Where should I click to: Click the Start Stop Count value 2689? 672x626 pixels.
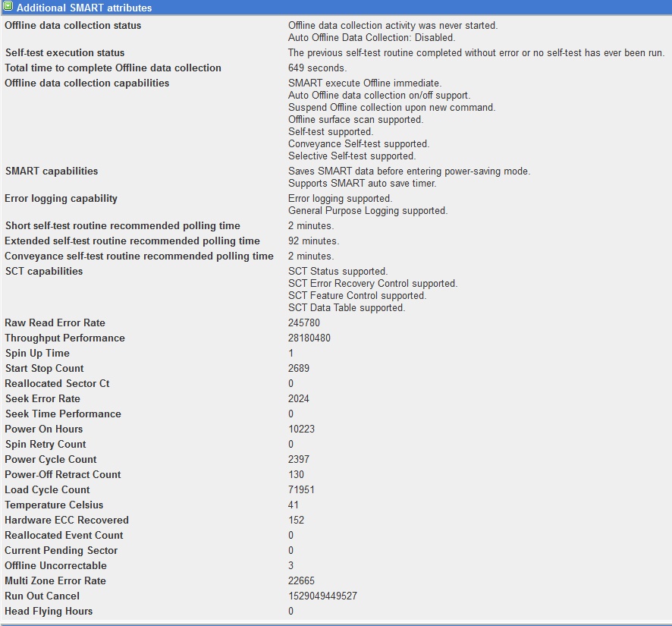coord(299,369)
